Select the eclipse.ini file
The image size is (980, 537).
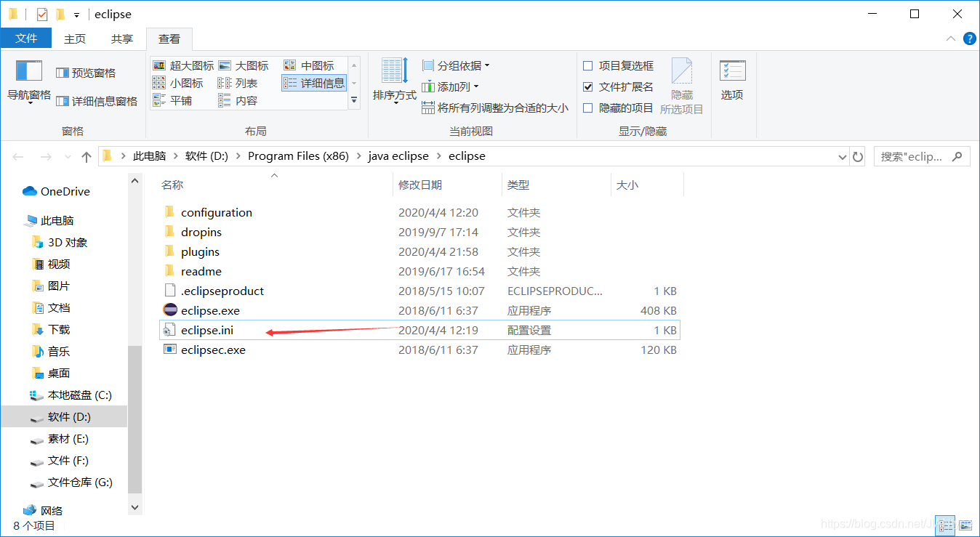point(419,330)
